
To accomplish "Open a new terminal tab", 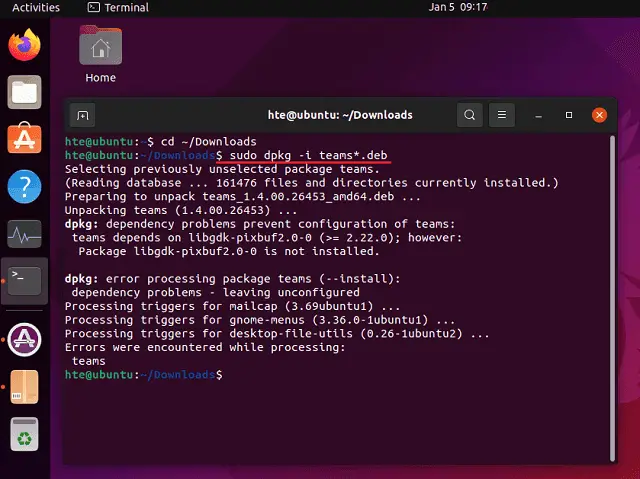I will (x=82, y=115).
